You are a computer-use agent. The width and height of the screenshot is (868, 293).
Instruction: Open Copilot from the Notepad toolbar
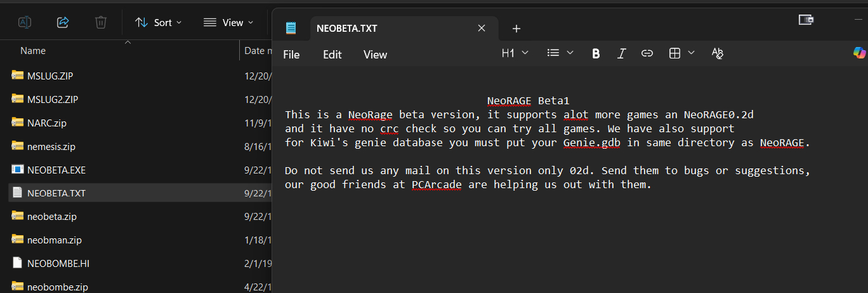click(859, 53)
